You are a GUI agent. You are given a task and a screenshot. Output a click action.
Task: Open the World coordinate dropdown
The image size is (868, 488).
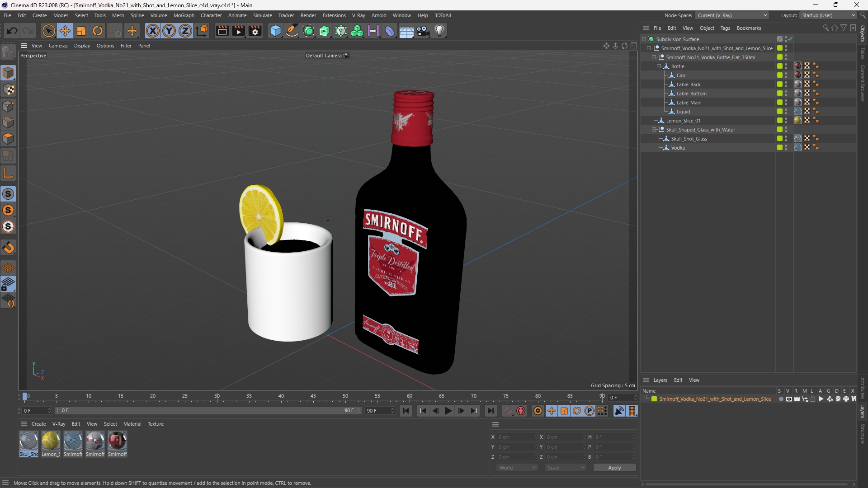coord(517,468)
